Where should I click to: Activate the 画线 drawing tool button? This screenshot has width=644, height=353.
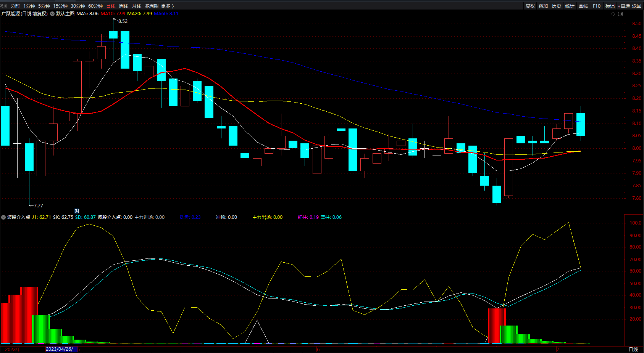coord(583,6)
